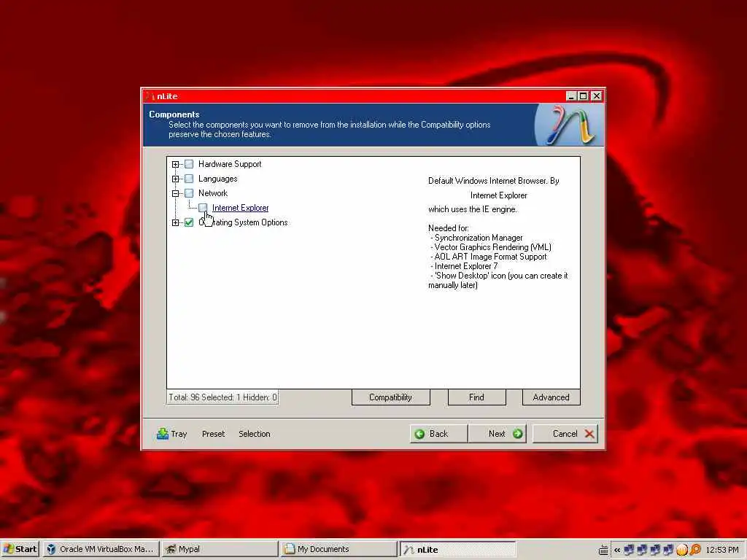Check the Network checkbox
This screenshot has width=747, height=560.
189,193
